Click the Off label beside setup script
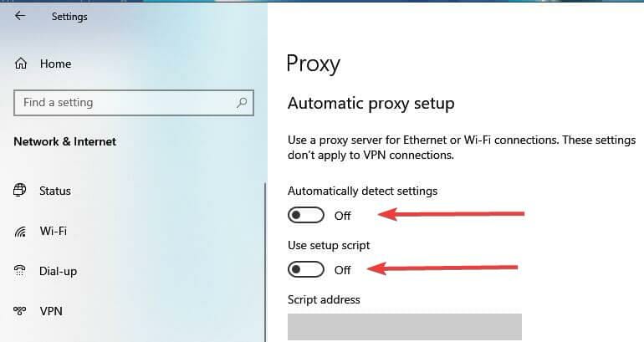The image size is (644, 342). [343, 270]
